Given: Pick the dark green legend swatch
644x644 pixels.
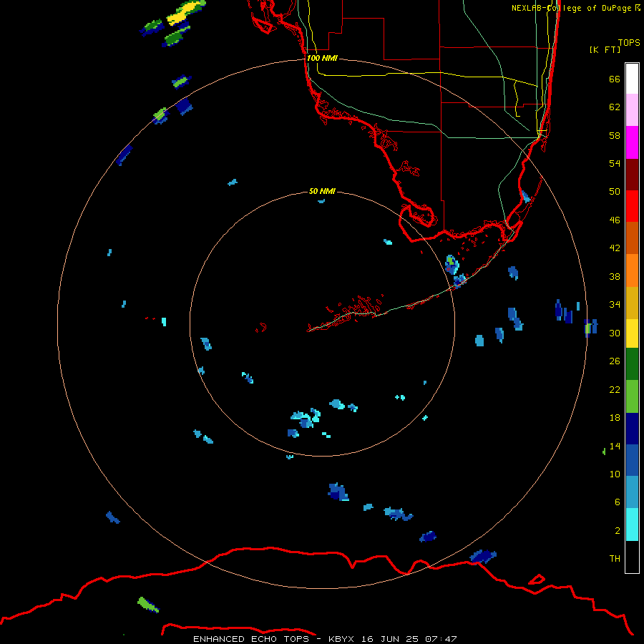Looking at the screenshot, I should (x=632, y=364).
